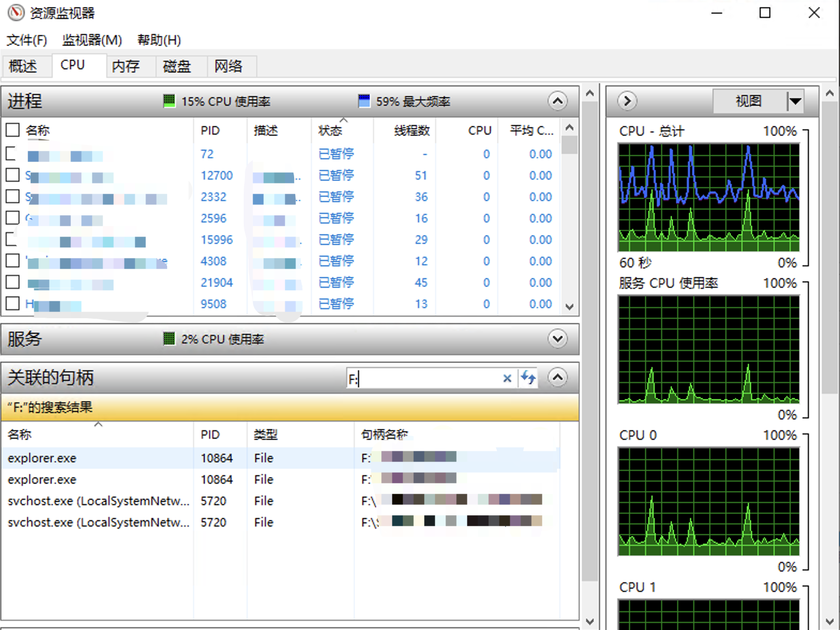Image resolution: width=840 pixels, height=630 pixels.
Task: Check the process with PID 9508
Action: pos(13,304)
